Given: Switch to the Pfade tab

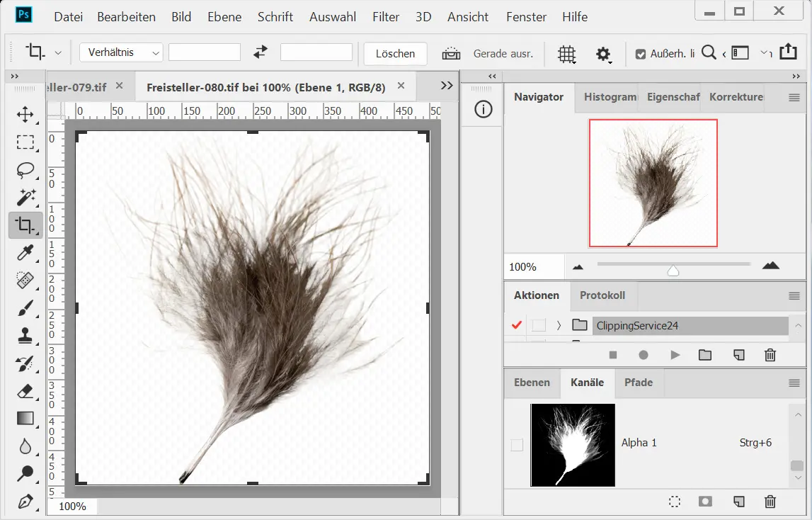Looking at the screenshot, I should (x=638, y=383).
